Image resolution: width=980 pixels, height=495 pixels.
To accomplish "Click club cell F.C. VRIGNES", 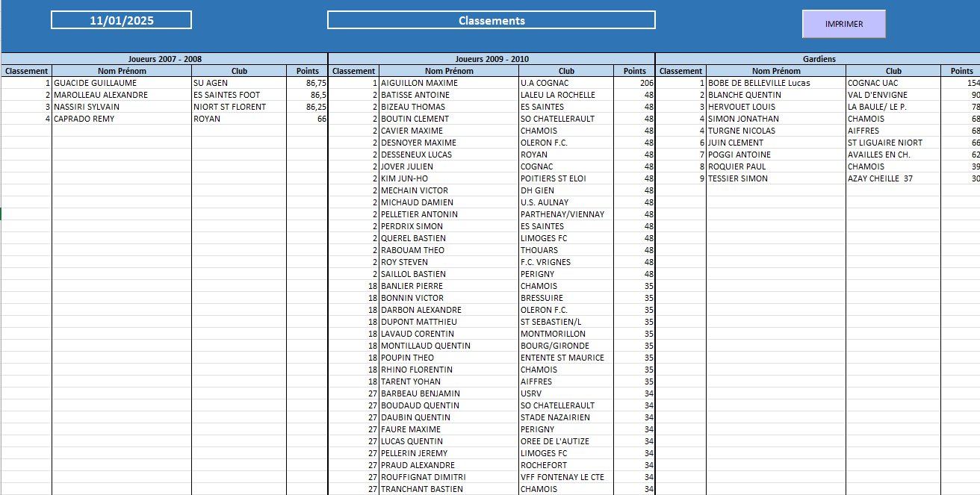I will (566, 262).
